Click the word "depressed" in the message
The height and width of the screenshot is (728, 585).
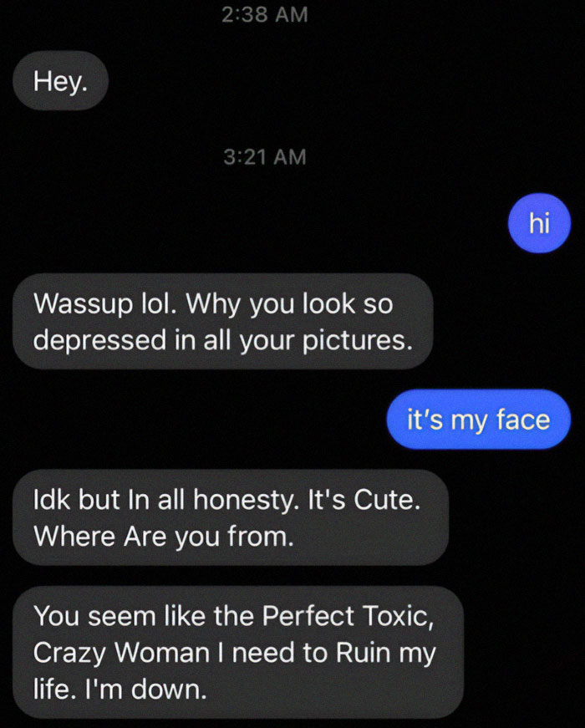[99, 340]
